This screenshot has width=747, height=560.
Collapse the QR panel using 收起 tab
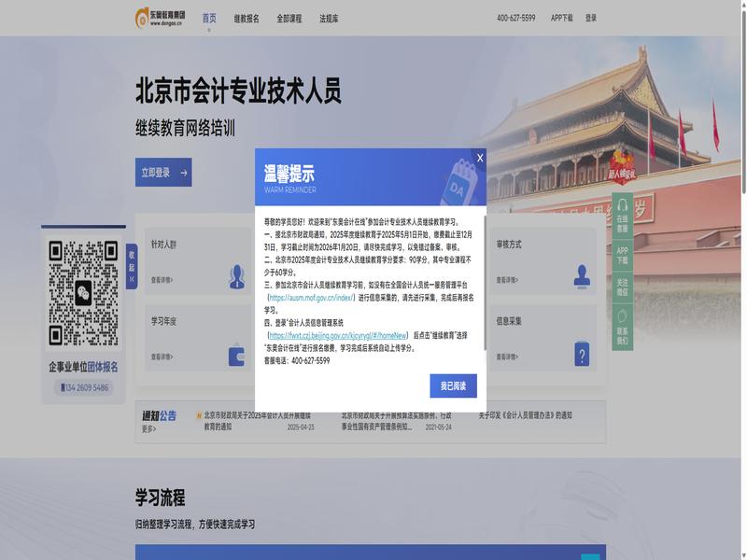(x=132, y=264)
